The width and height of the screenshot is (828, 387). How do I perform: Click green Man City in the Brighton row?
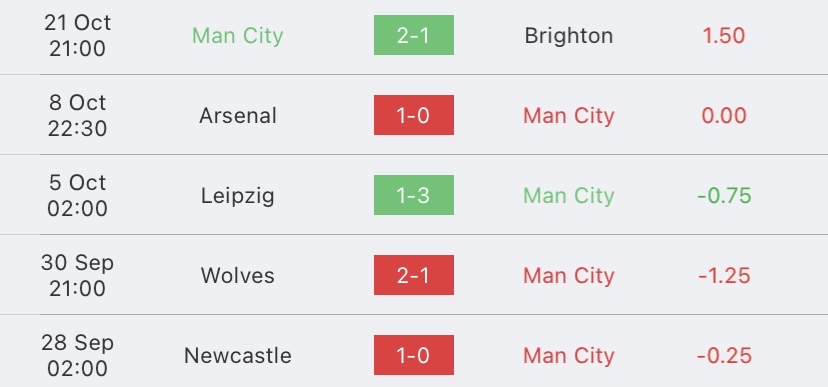(238, 36)
